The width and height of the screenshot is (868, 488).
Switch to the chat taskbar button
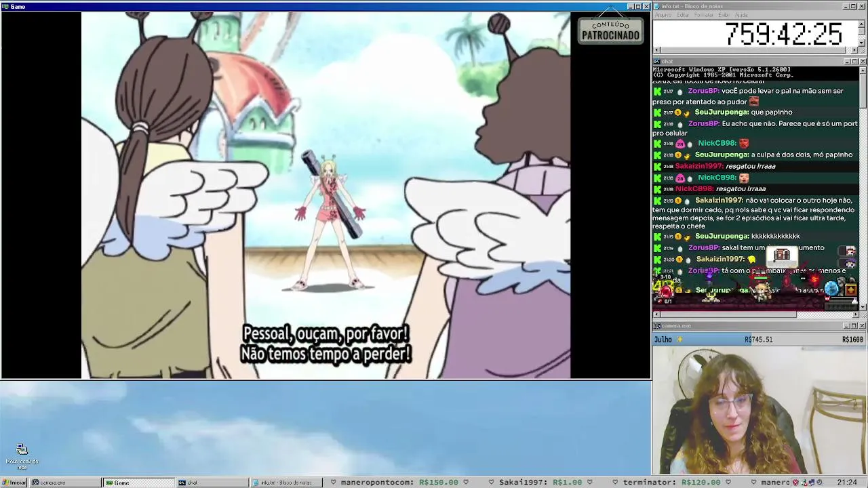(x=212, y=483)
